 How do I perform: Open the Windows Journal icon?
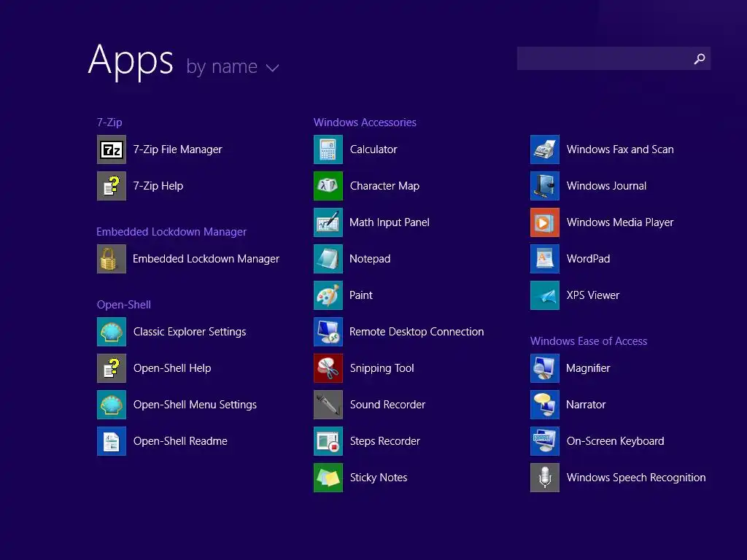tap(545, 186)
